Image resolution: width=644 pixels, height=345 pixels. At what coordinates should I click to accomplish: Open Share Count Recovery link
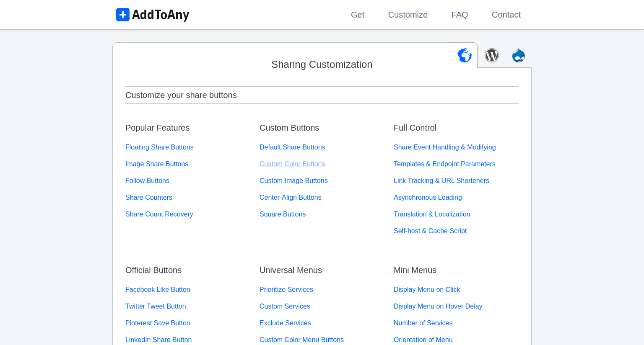point(159,214)
